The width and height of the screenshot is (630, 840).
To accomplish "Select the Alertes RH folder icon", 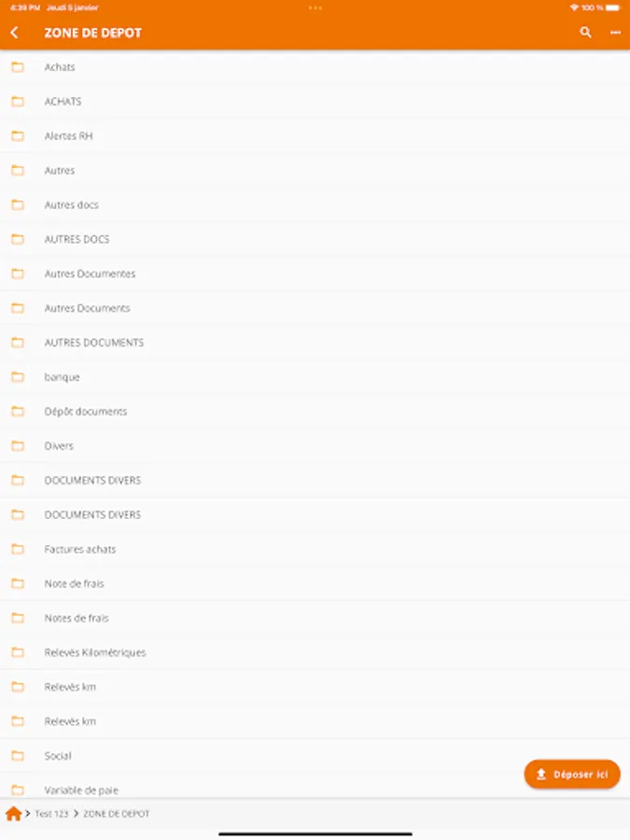I will [x=18, y=136].
